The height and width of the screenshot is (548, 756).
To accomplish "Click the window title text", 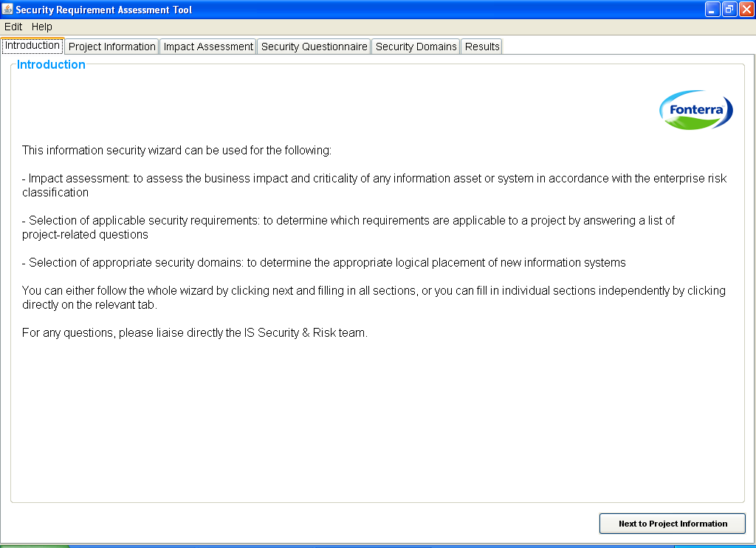I will click(x=103, y=10).
